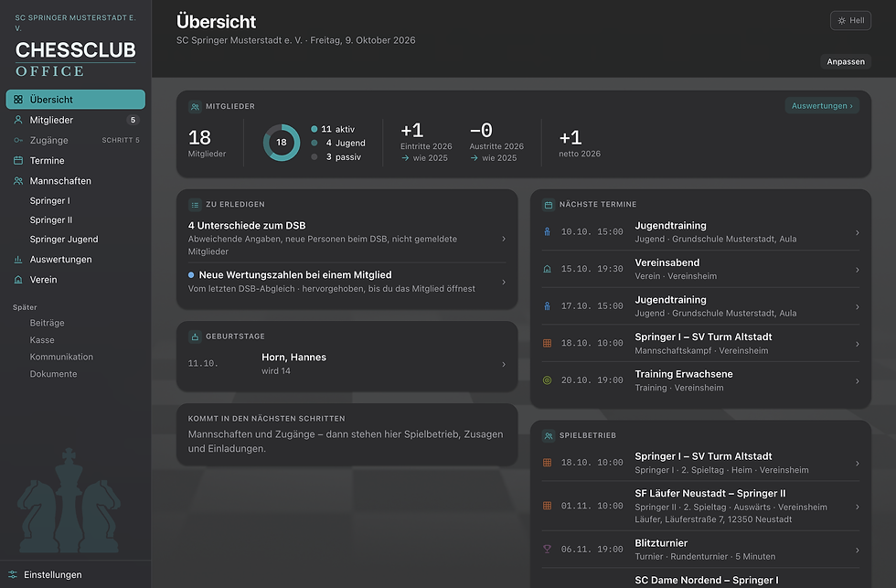Open the Vereinsabend appointment title
Screen dimensions: 896x588
point(667,262)
